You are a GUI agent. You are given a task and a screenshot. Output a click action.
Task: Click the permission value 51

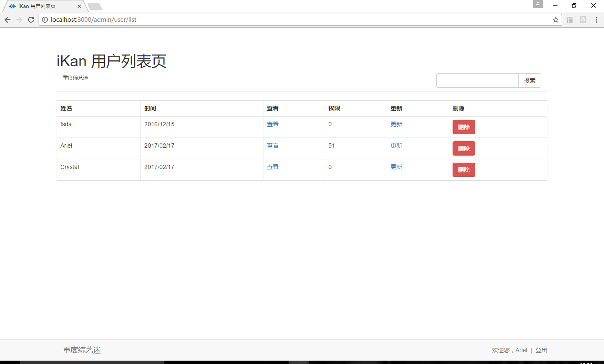332,146
